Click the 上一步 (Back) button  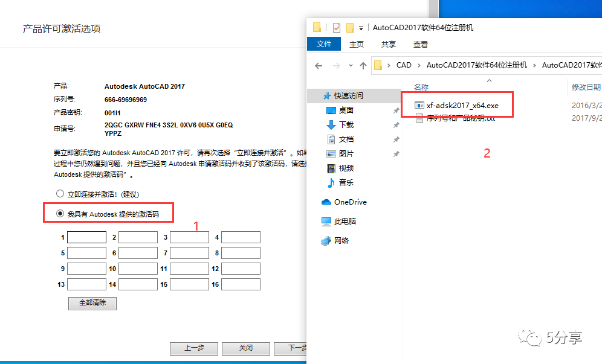[194, 348]
